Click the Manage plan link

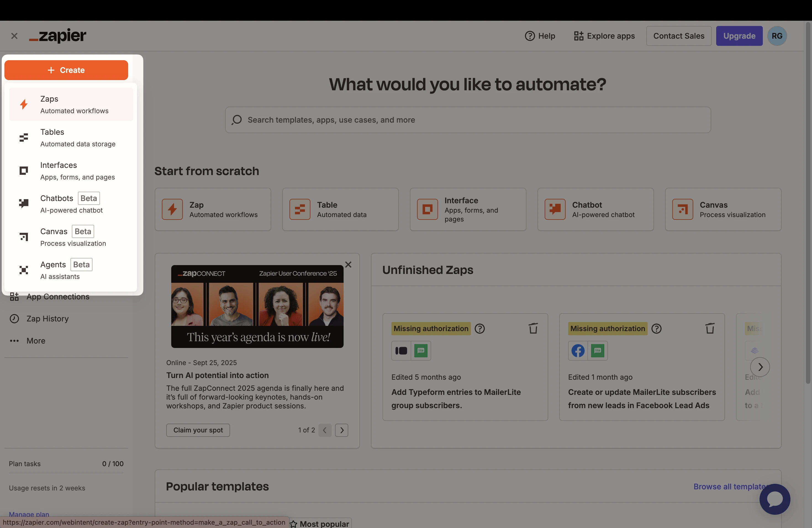coord(29,514)
